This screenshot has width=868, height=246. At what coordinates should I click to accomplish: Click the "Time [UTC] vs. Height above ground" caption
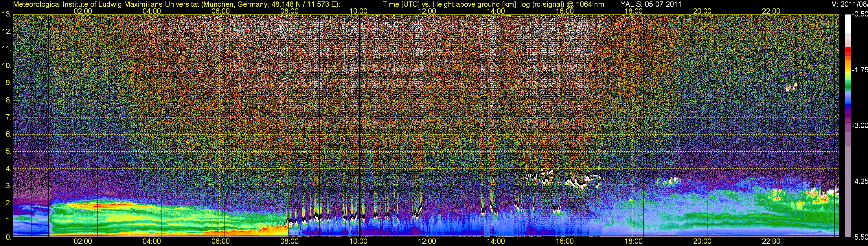click(494, 4)
